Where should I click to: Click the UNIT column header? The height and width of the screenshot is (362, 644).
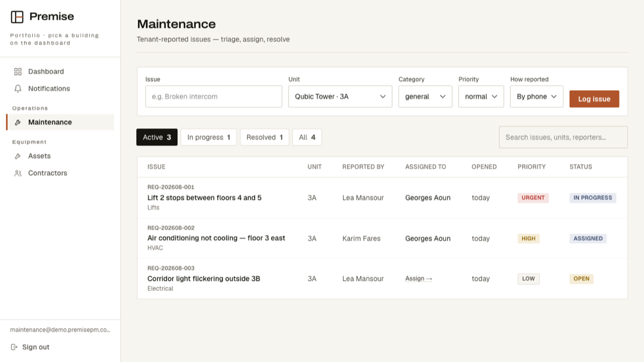[x=314, y=167]
